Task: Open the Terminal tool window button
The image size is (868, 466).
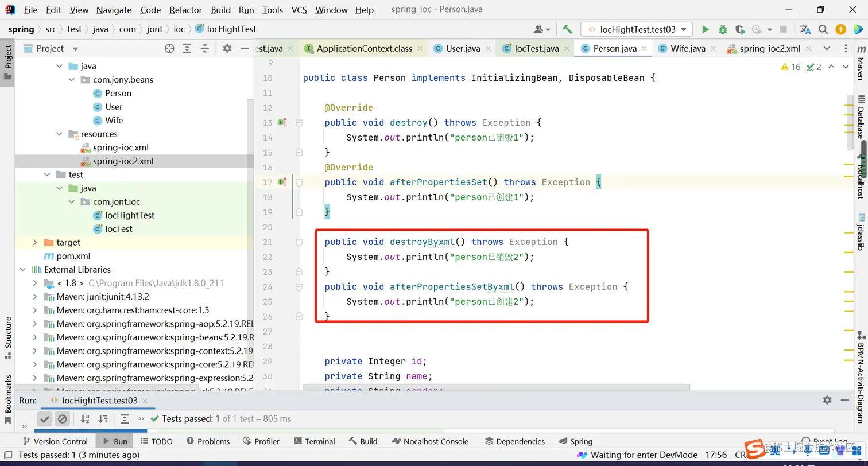Action: tap(315, 441)
